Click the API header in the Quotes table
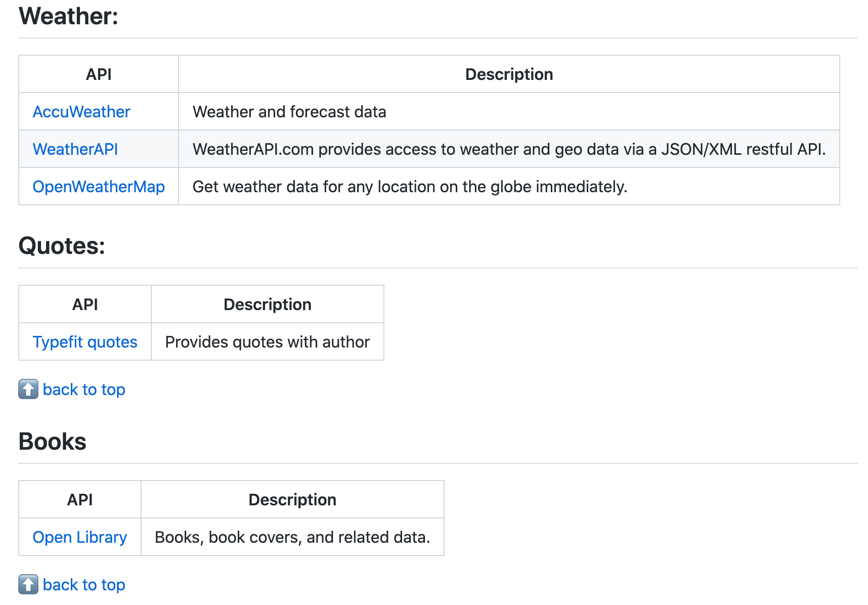 pos(85,305)
